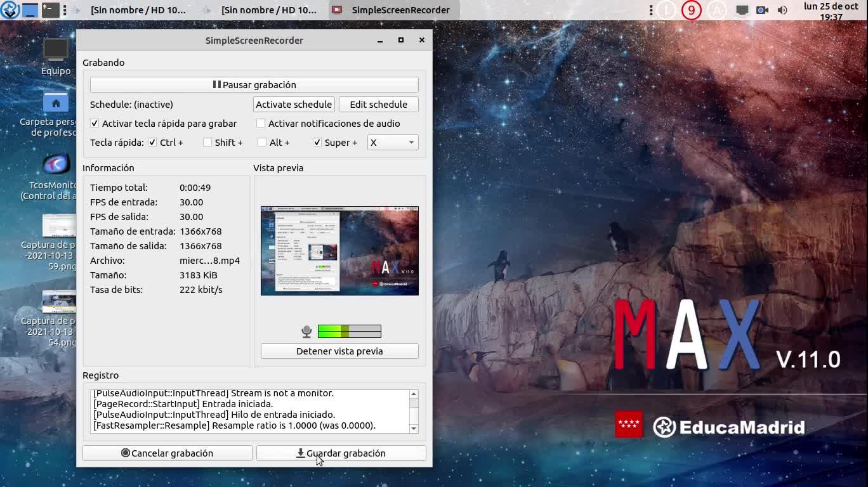Disable the 'Activar tecla rápida para grabar' checkbox
The height and width of the screenshot is (487, 868).
(x=95, y=124)
